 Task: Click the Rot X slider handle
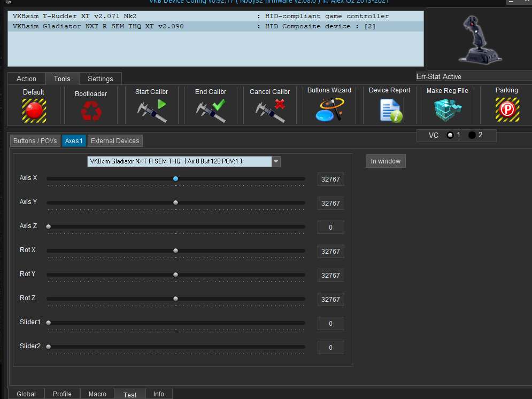click(x=175, y=251)
